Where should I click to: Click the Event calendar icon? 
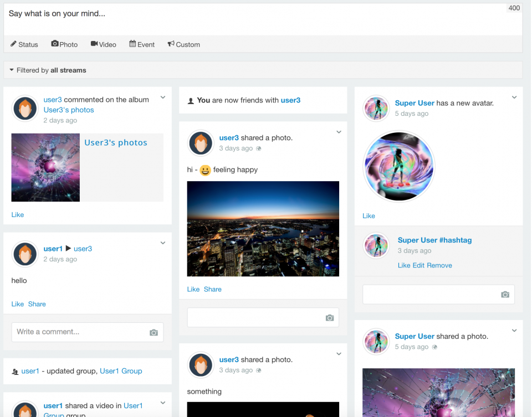pyautogui.click(x=132, y=44)
